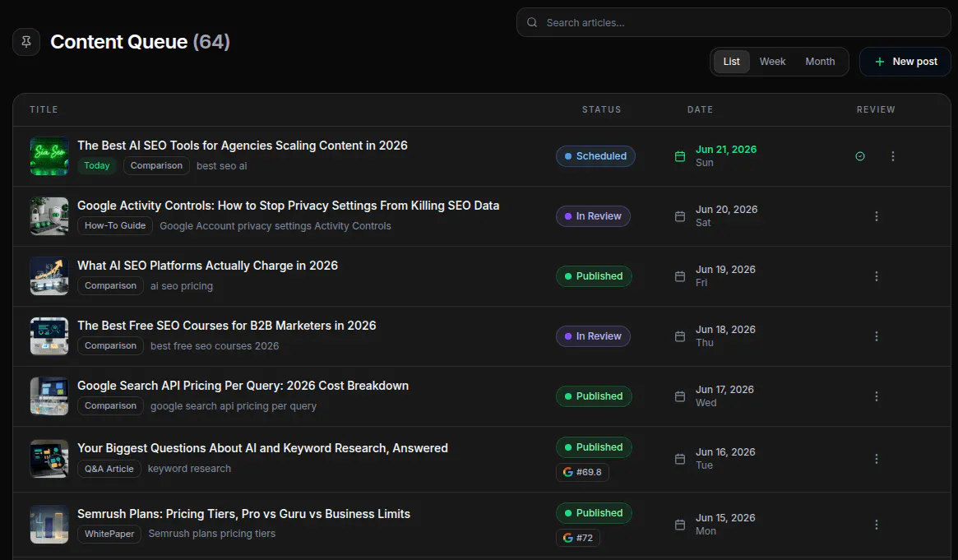Open thumbnail of Semrush Plans article
The image size is (958, 560).
49,525
